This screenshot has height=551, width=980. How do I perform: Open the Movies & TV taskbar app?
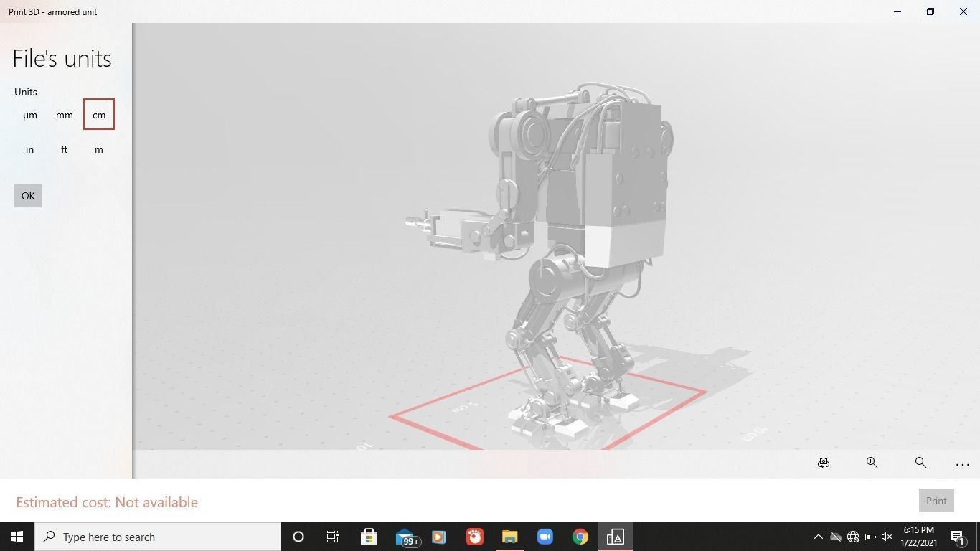coord(439,537)
